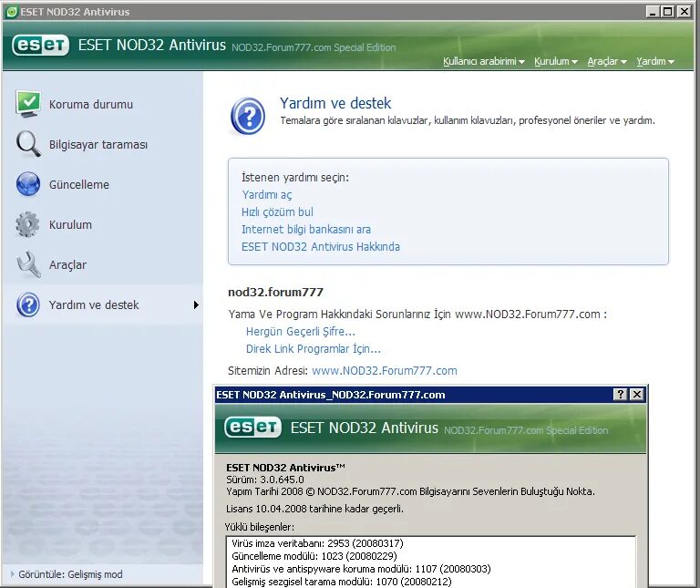Expand Yardım ve destek submenu arrow
The image size is (700, 588).
[196, 304]
